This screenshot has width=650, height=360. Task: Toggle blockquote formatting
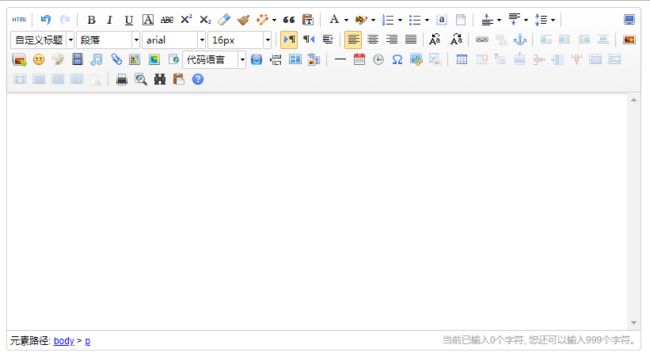coord(289,19)
